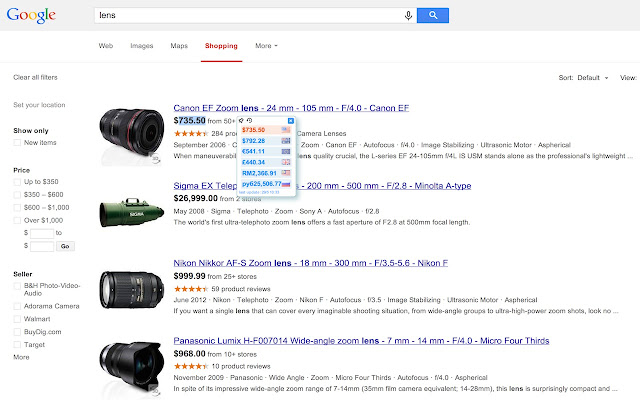This screenshot has height=400, width=640.
Task: Enable the Walmart seller filter
Action: [17, 319]
